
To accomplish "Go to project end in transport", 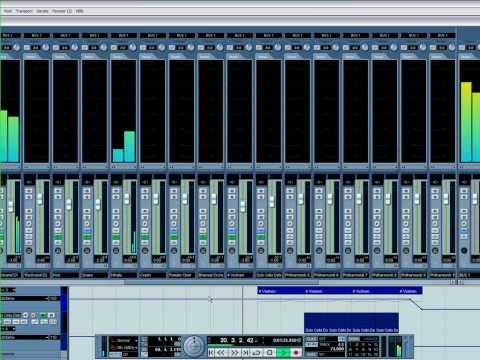I will click(246, 352).
